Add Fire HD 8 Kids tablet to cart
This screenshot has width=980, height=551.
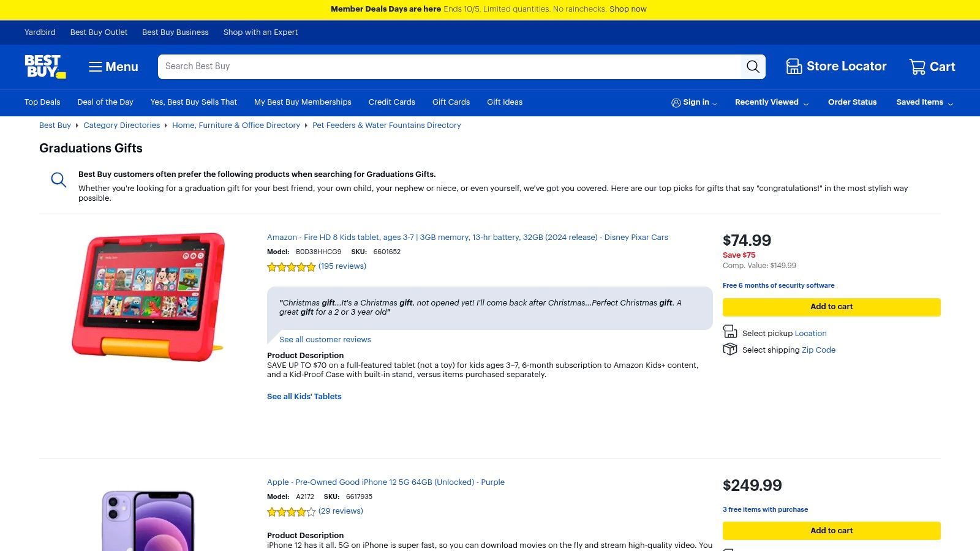[831, 307]
